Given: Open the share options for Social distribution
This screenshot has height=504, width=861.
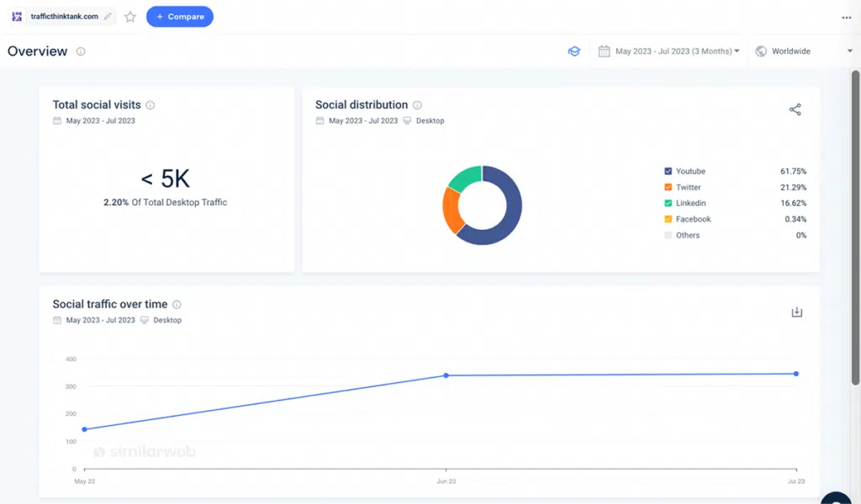Looking at the screenshot, I should click(795, 109).
